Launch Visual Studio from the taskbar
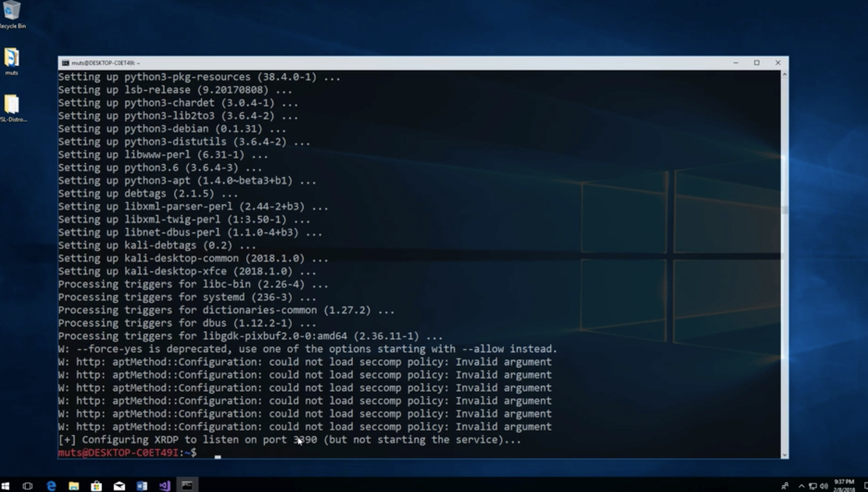This screenshot has width=868, height=492. click(164, 486)
